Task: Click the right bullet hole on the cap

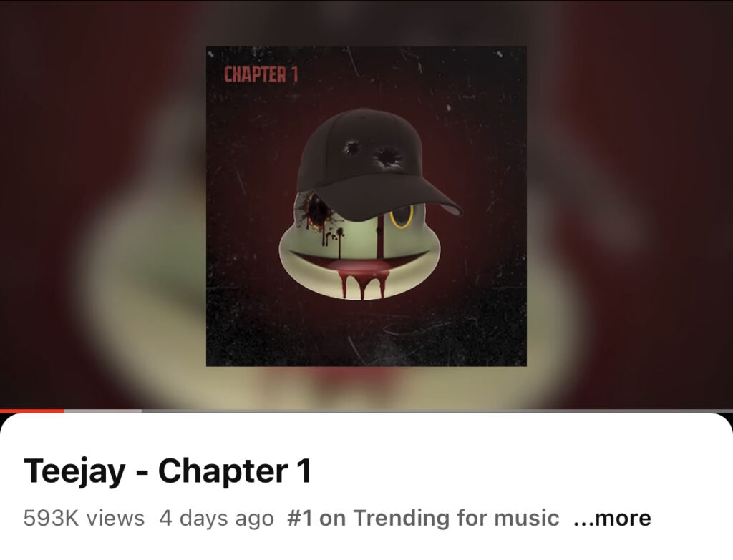Action: 387,158
